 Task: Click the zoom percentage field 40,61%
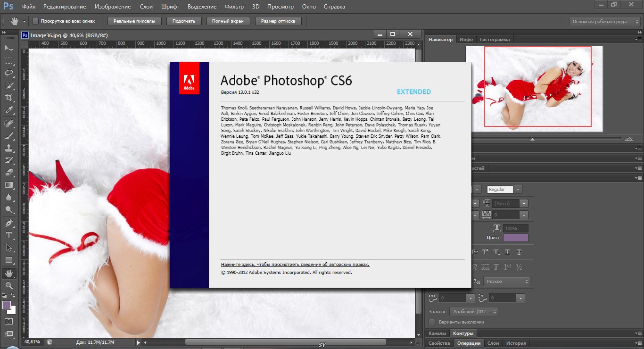click(x=33, y=341)
